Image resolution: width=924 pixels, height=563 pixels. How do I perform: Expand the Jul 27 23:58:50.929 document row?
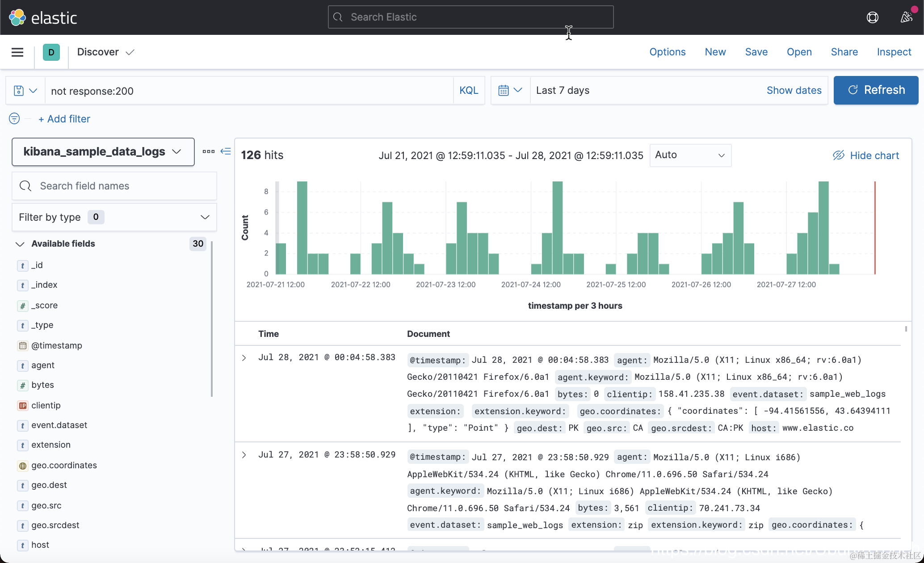click(244, 455)
